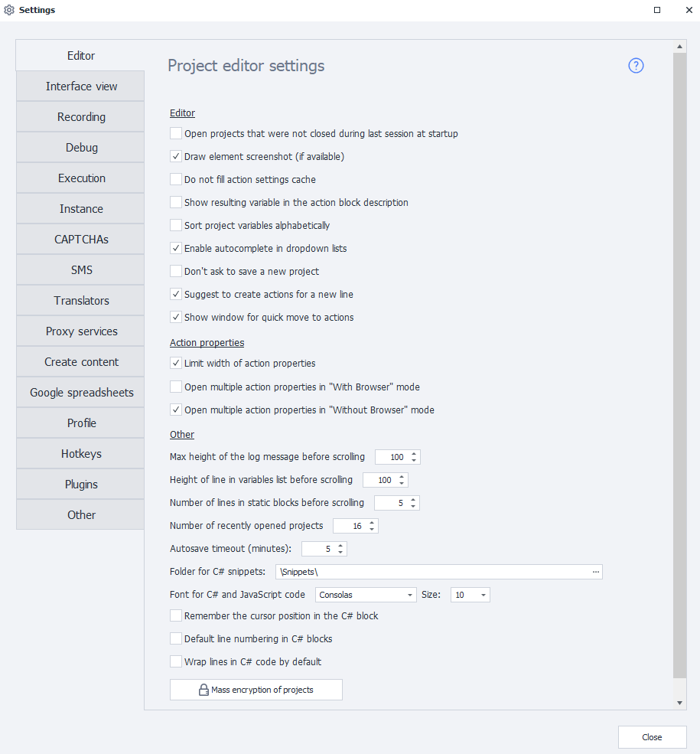Click the settings gear icon in title bar
This screenshot has width=700, height=754.
pyautogui.click(x=9, y=10)
